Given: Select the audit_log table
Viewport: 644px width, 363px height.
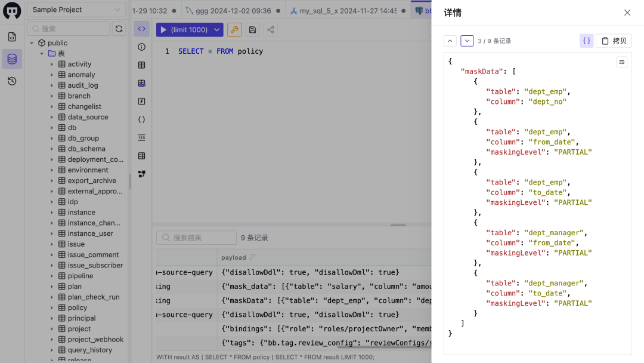Looking at the screenshot, I should pyautogui.click(x=82, y=85).
